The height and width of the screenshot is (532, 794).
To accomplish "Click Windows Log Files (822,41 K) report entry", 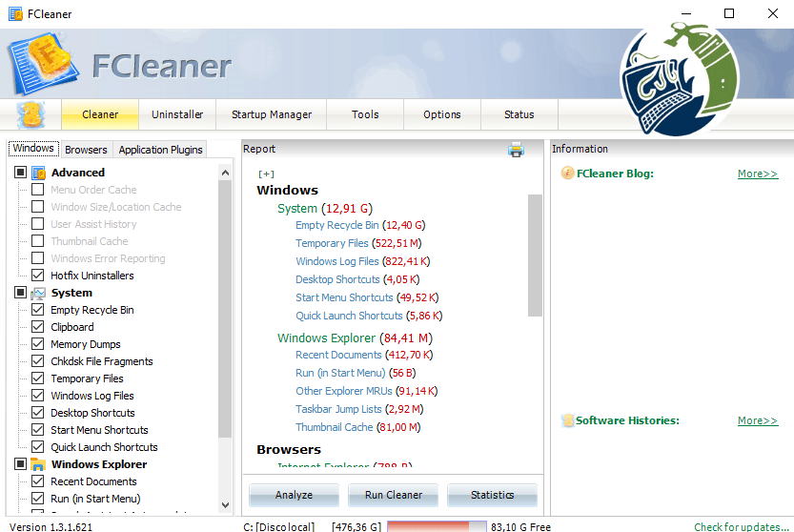I will [362, 261].
